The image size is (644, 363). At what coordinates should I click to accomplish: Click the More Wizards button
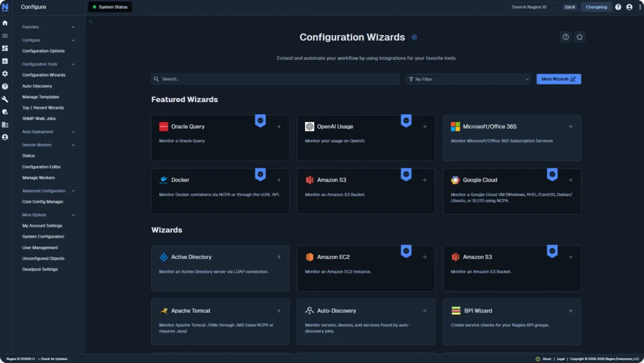558,79
